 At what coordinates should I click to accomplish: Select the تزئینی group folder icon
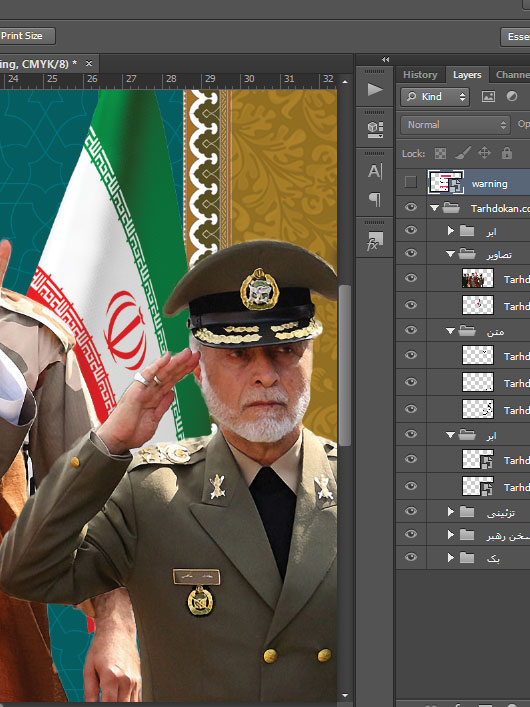click(x=467, y=511)
